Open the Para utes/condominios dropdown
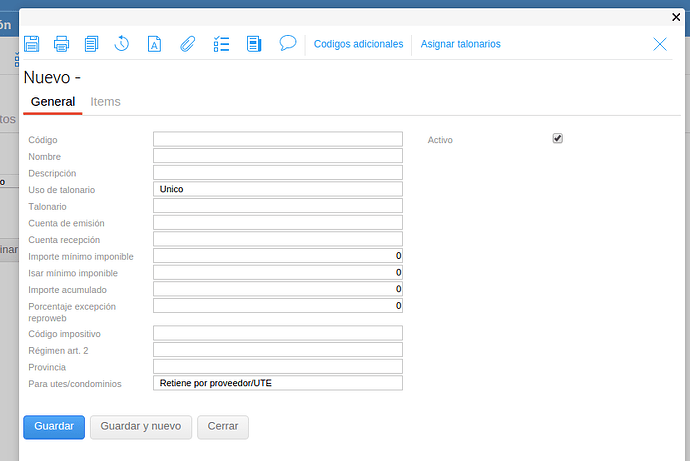This screenshot has width=690, height=461. coord(277,383)
